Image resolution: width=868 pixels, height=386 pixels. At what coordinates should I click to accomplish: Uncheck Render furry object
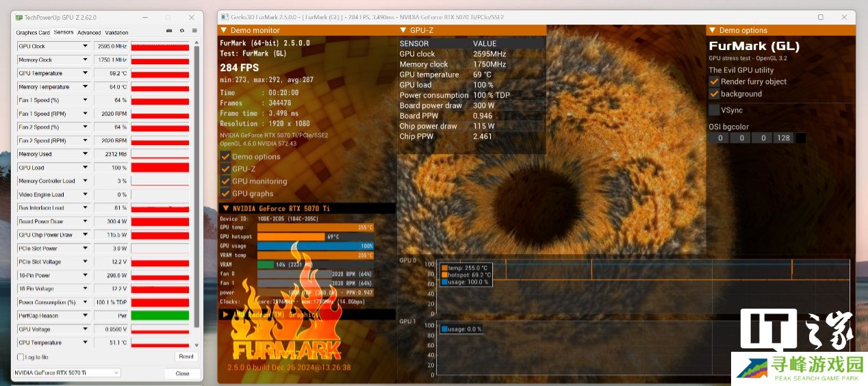pos(714,81)
